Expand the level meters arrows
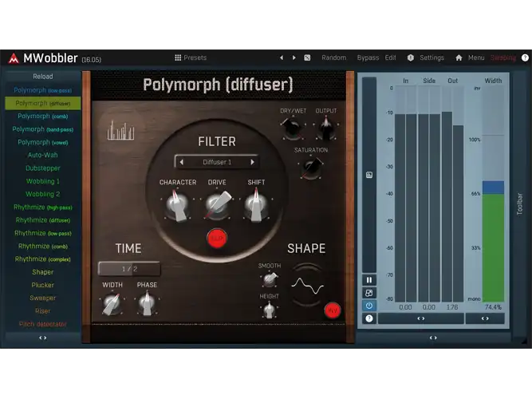 click(421, 318)
